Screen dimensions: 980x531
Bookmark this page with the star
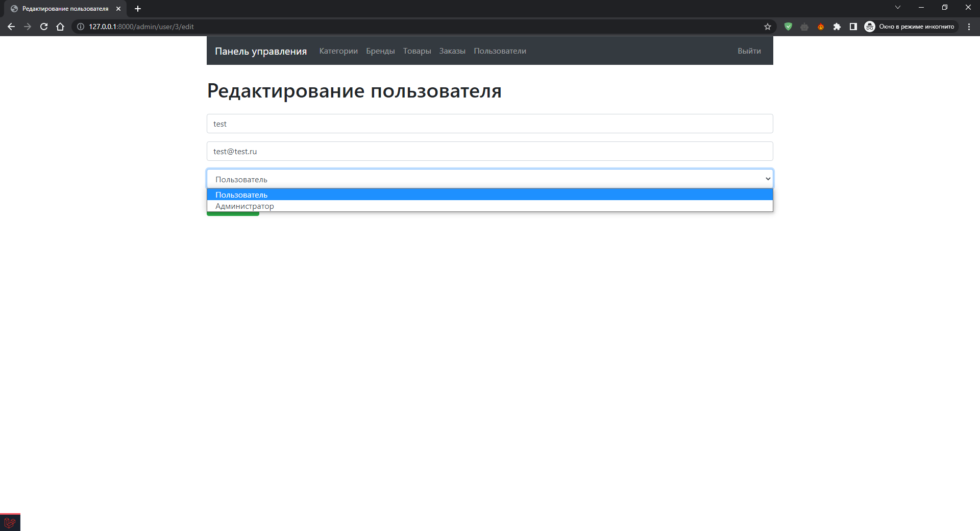pyautogui.click(x=767, y=27)
